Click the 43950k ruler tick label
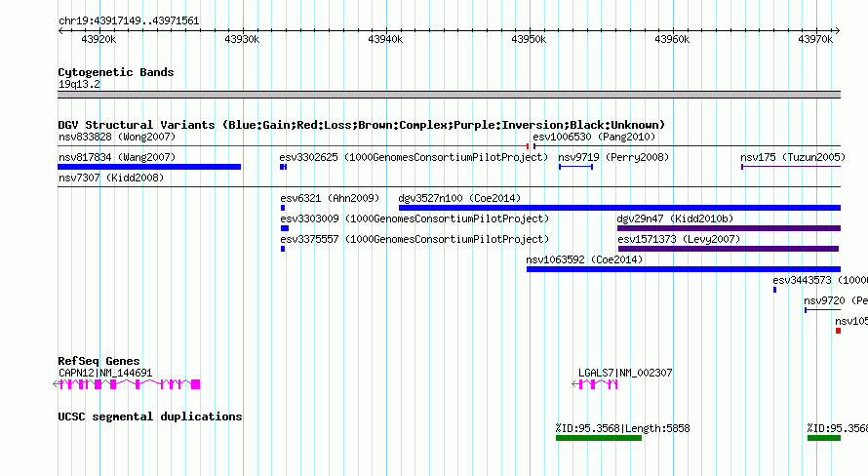868x476 pixels. [529, 39]
